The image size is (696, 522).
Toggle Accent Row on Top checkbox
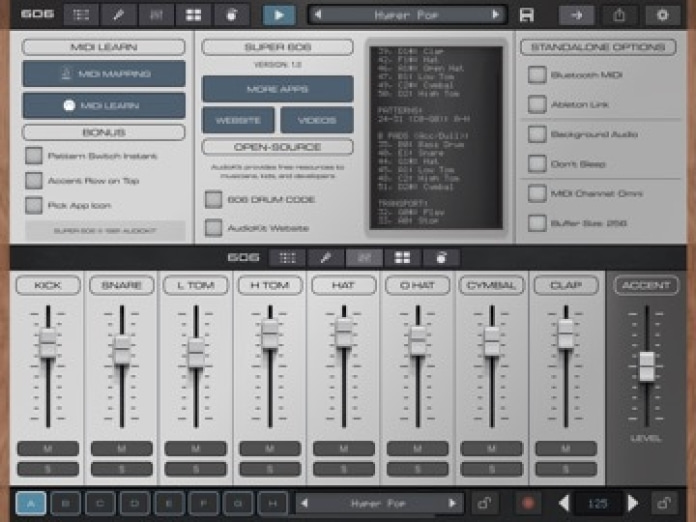click(x=34, y=181)
